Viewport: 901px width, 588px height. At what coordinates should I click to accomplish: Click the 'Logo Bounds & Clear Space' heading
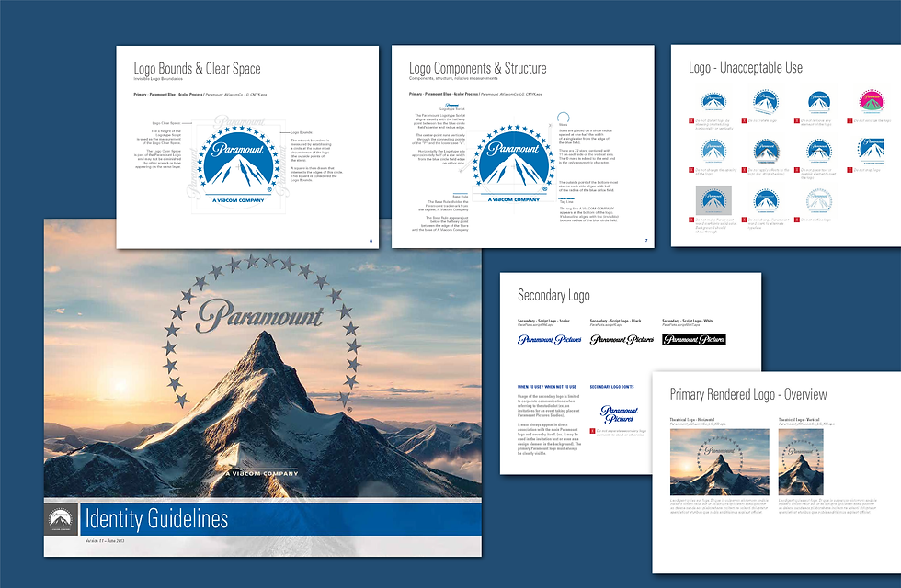click(197, 68)
